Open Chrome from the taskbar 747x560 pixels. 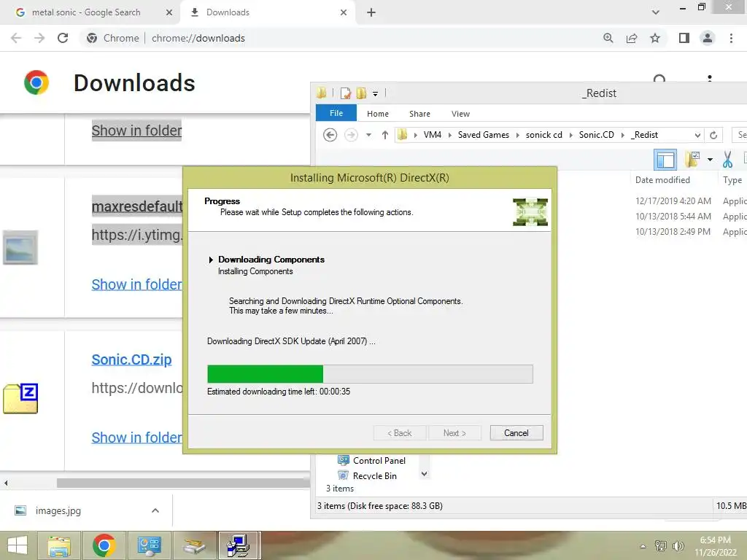coord(104,545)
